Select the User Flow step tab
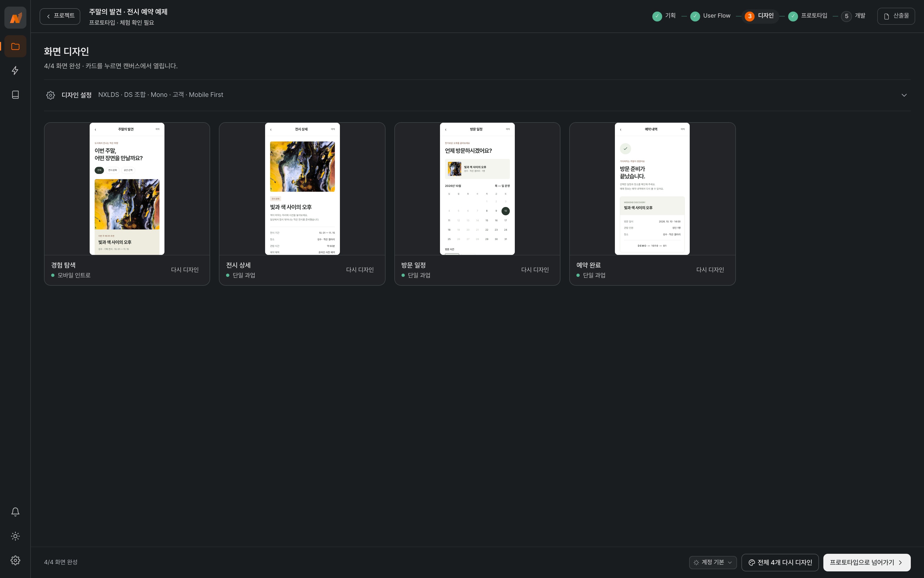 click(710, 16)
